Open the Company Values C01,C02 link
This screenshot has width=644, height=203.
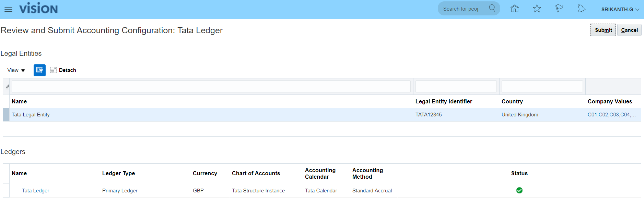point(611,115)
